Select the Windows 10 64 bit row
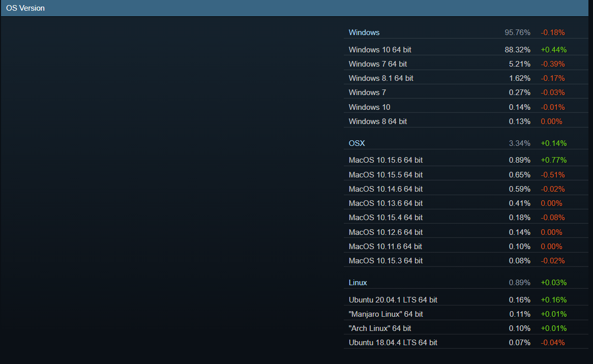Viewport: 593px width, 364px height. (x=380, y=50)
